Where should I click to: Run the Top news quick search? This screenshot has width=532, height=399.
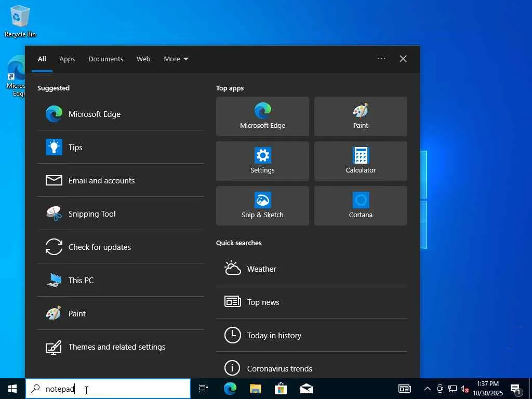tap(312, 302)
